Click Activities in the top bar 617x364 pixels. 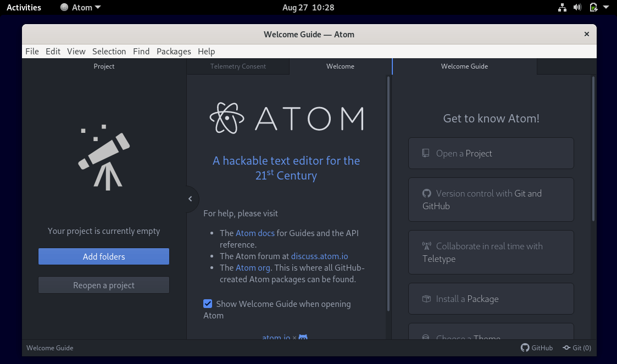24,8
